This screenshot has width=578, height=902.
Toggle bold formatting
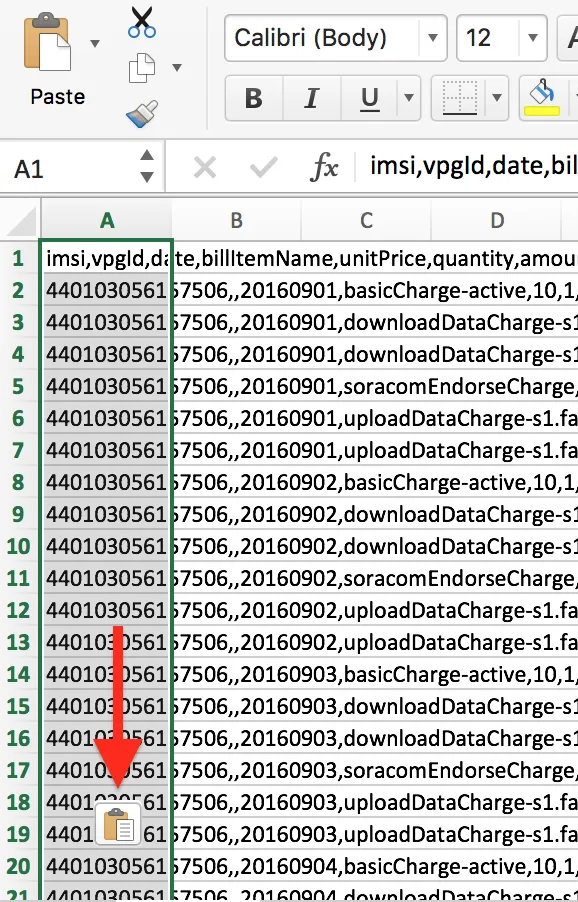(x=254, y=98)
